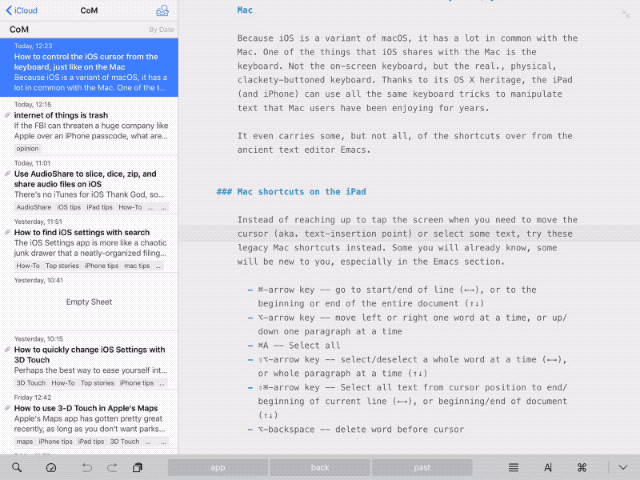Screen dimensions: 640x480
Task: Tap the 'maps' keyword tag
Action: [24, 442]
